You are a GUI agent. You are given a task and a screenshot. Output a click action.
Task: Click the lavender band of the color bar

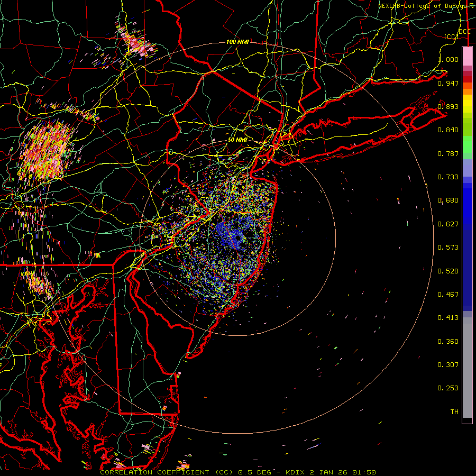pyautogui.click(x=467, y=168)
